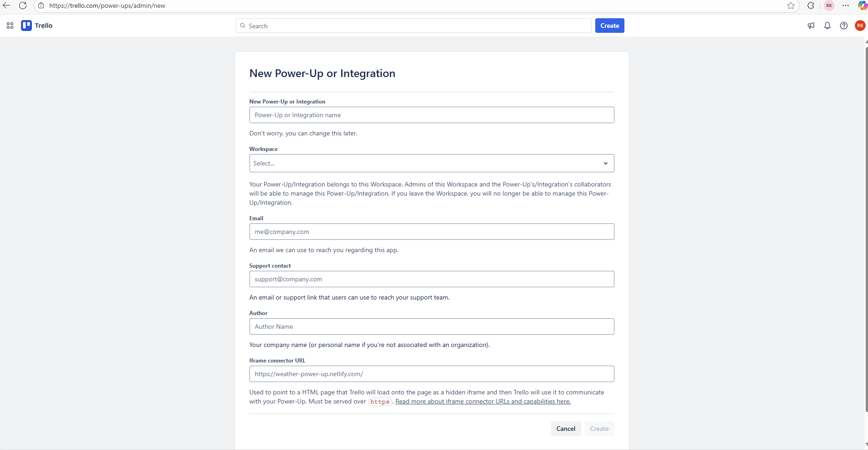Cancel the new Power-Up form
Viewport: 868px width, 450px height.
[566, 429]
